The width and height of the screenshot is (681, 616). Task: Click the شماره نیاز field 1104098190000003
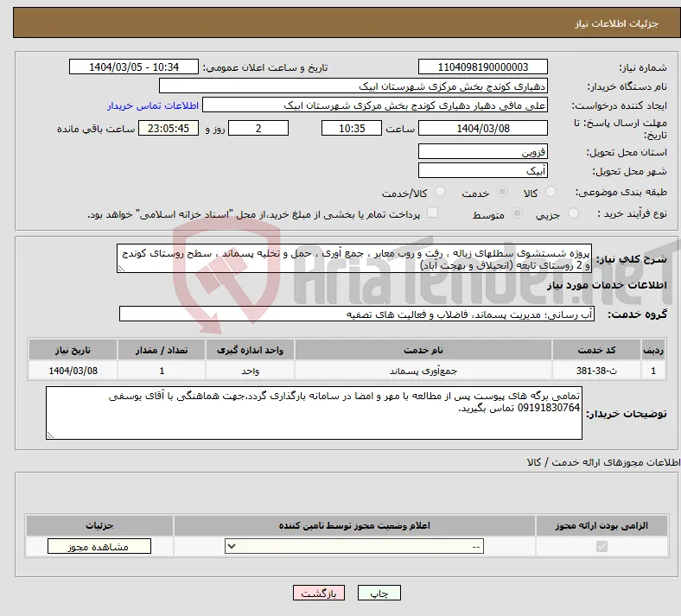coord(483,67)
